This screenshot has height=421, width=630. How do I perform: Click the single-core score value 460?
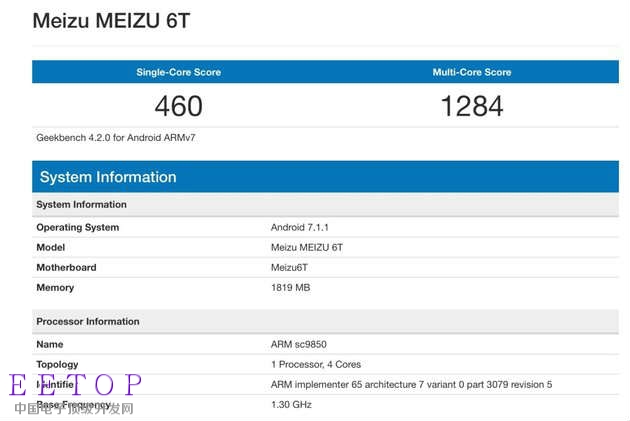pyautogui.click(x=178, y=106)
